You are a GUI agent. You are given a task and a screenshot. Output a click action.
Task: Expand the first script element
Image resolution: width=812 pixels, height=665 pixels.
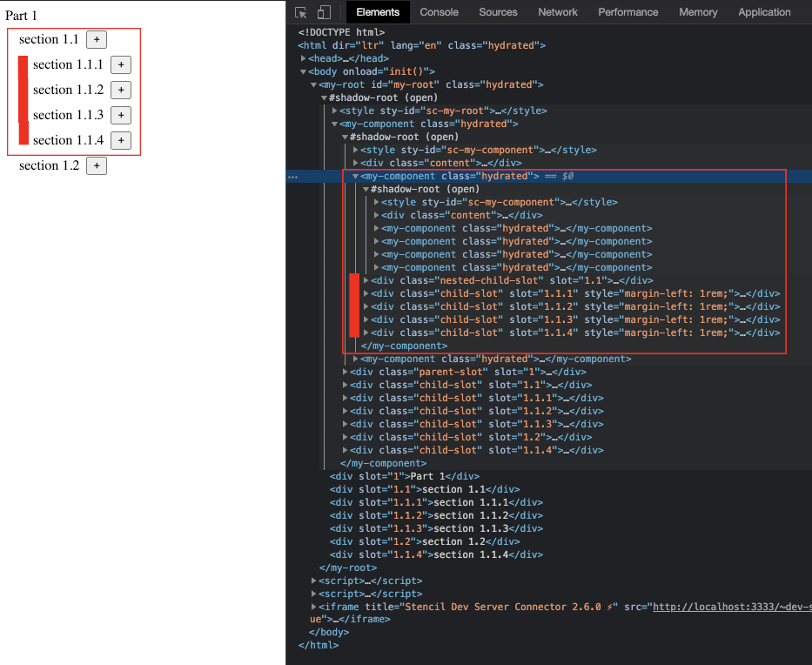pyautogui.click(x=314, y=581)
